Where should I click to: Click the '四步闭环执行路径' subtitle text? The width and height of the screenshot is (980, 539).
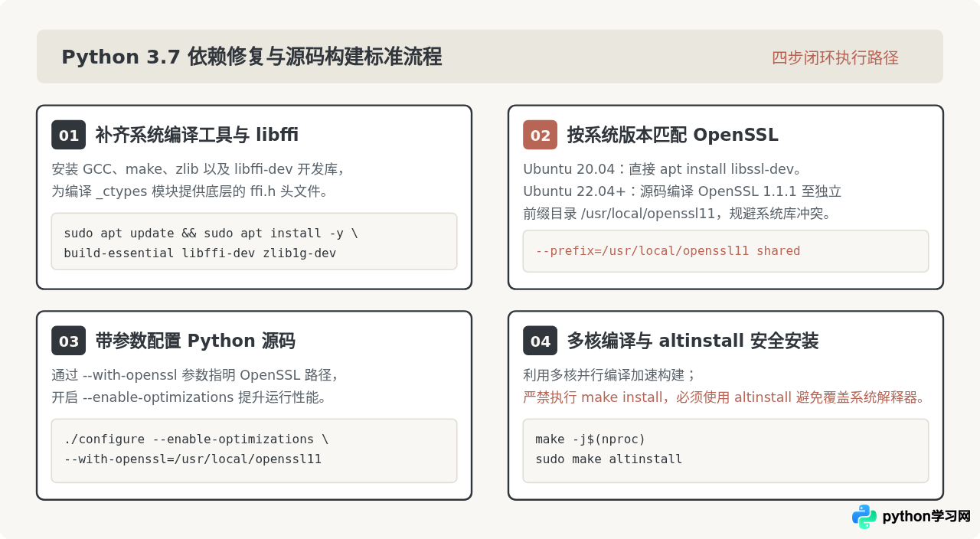(x=835, y=57)
